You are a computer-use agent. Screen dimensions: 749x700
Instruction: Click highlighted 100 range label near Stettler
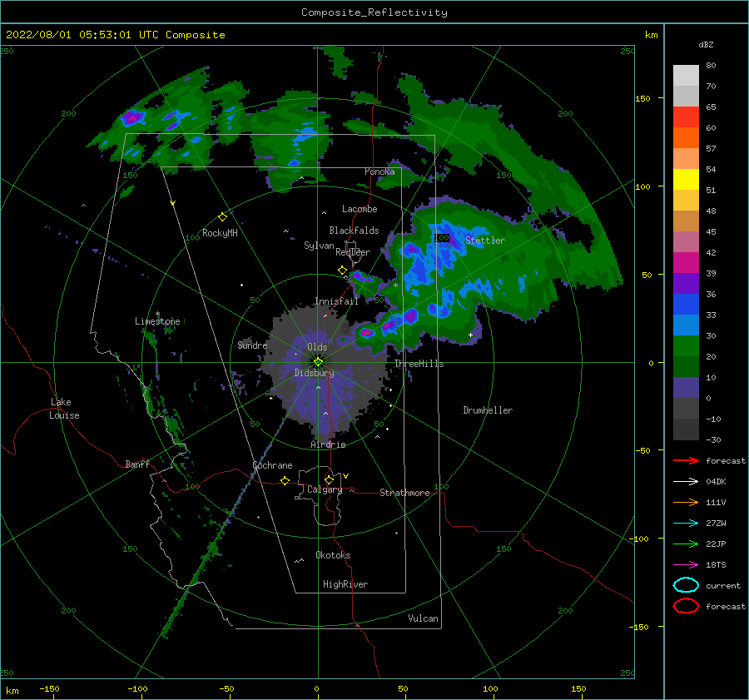point(442,237)
